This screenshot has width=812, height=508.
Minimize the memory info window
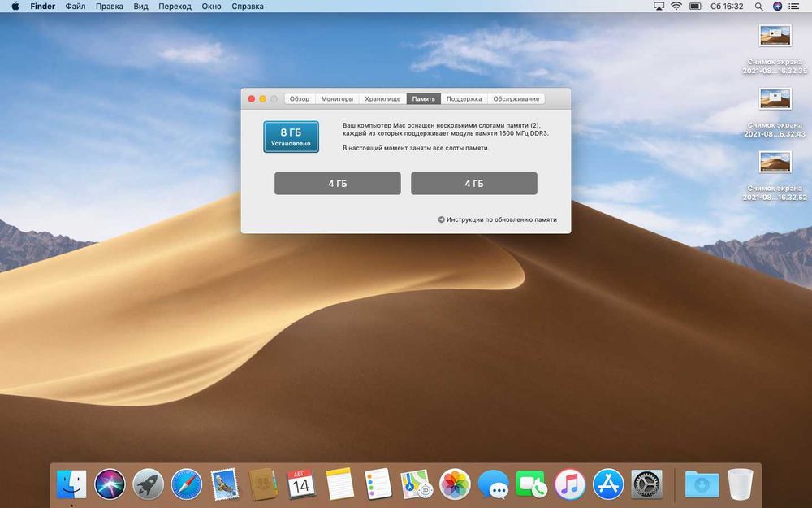pyautogui.click(x=263, y=98)
